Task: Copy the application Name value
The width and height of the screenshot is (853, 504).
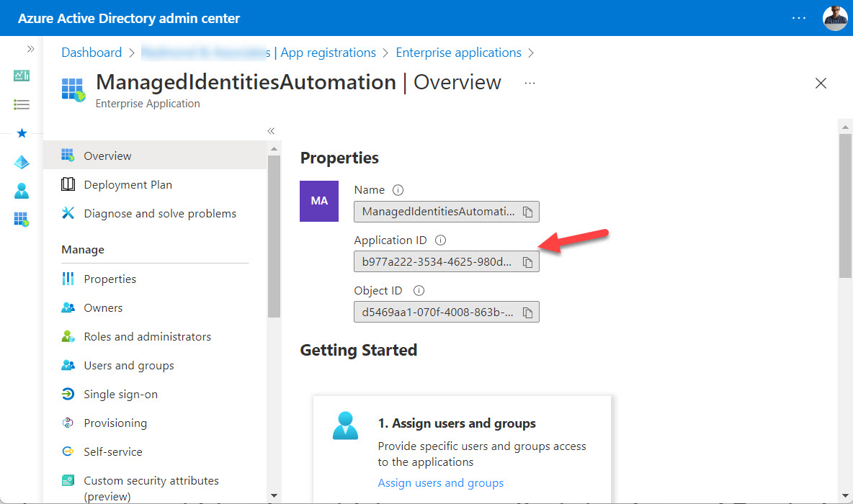Action: pos(528,211)
